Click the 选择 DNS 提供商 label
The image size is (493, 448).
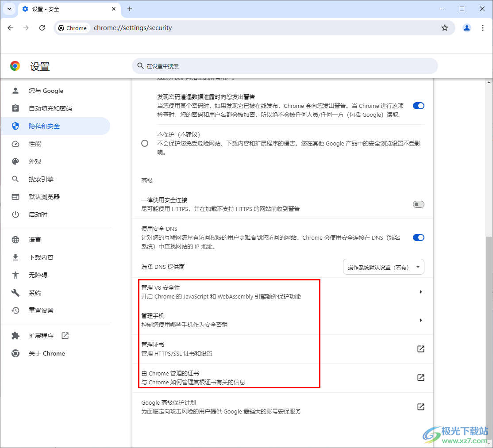point(163,267)
